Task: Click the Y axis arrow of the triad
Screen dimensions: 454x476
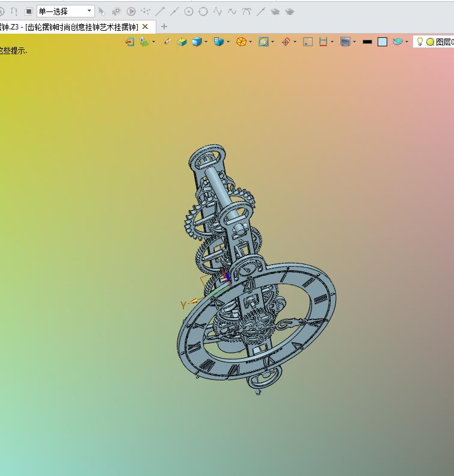Action: [x=193, y=301]
